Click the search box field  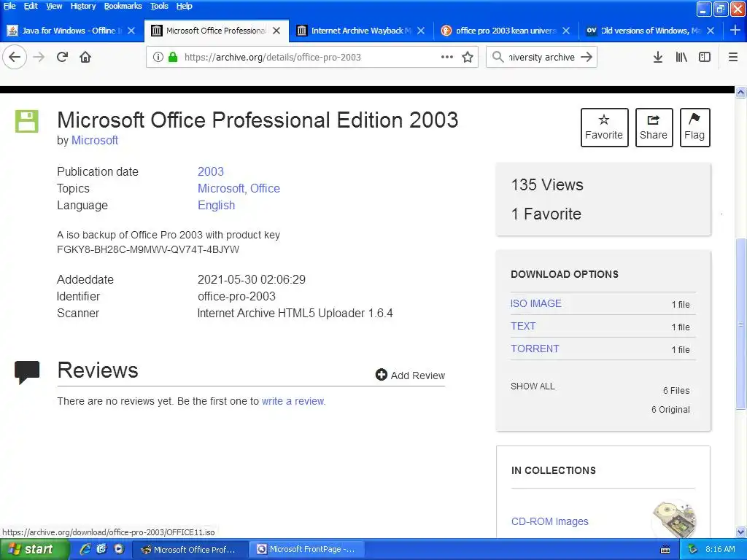(542, 57)
